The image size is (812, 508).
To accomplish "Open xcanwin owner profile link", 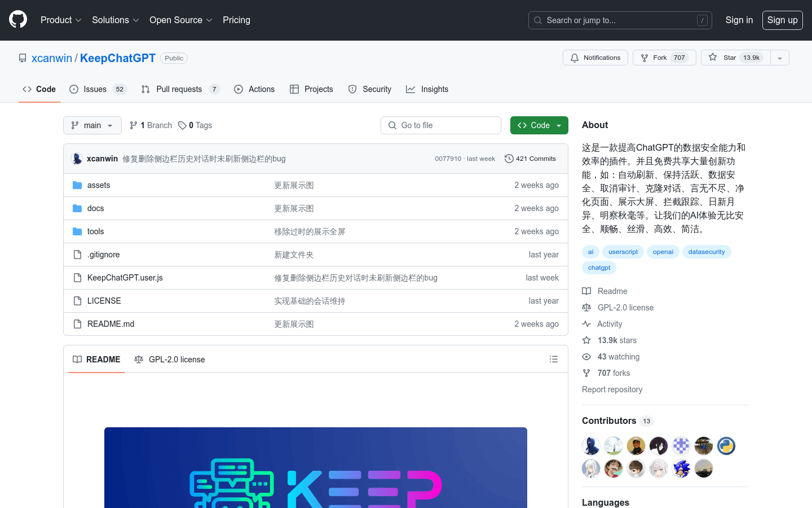I will click(x=52, y=58).
